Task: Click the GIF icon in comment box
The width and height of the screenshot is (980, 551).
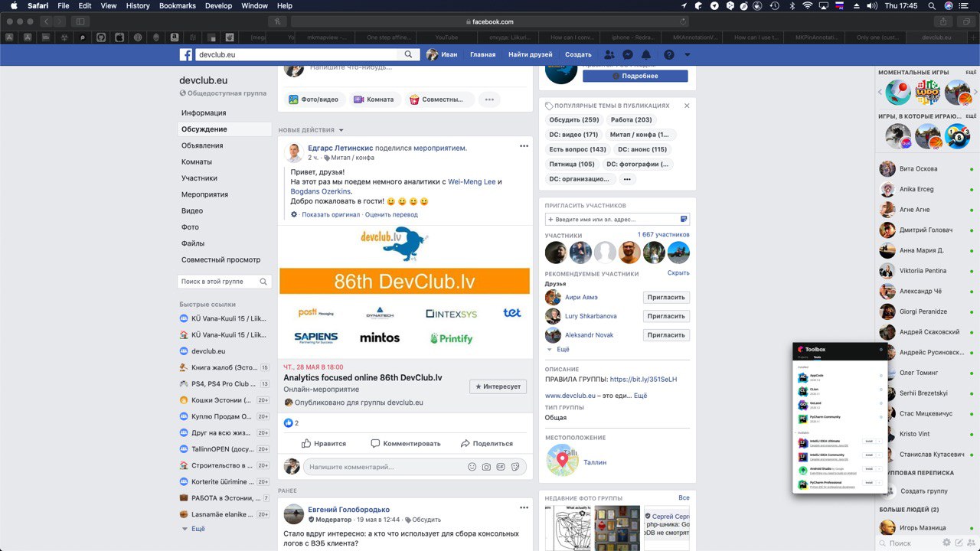Action: pyautogui.click(x=501, y=466)
